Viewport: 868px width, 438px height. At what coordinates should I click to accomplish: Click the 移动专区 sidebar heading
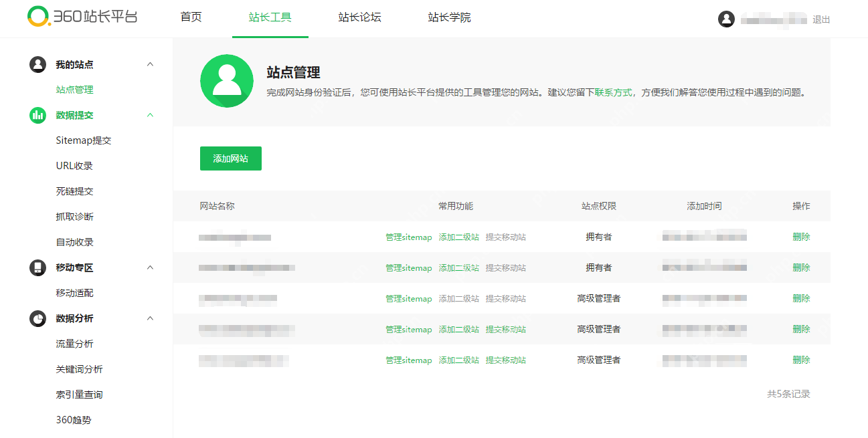[x=74, y=267]
